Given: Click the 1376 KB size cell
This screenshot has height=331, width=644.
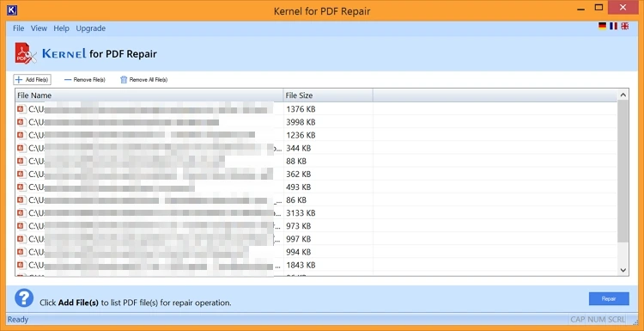Looking at the screenshot, I should click(x=328, y=109).
